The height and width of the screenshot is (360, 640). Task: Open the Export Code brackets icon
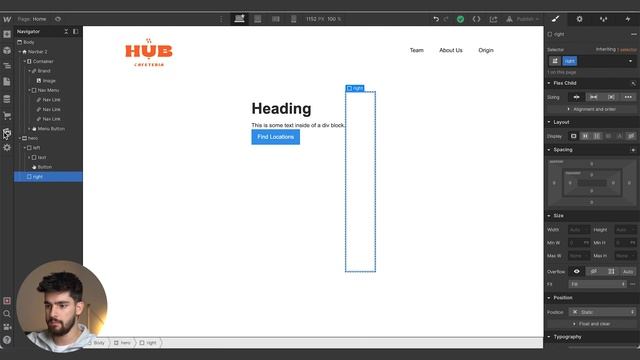point(476,19)
